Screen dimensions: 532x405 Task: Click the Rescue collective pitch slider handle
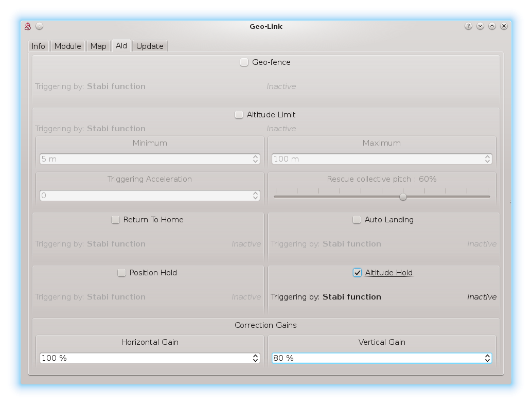pos(403,197)
